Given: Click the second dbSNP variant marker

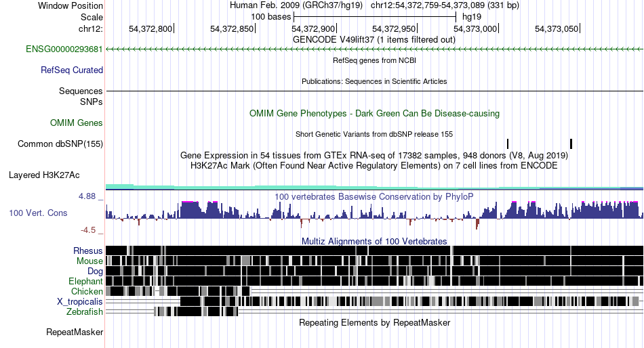Looking at the screenshot, I should click(571, 144).
